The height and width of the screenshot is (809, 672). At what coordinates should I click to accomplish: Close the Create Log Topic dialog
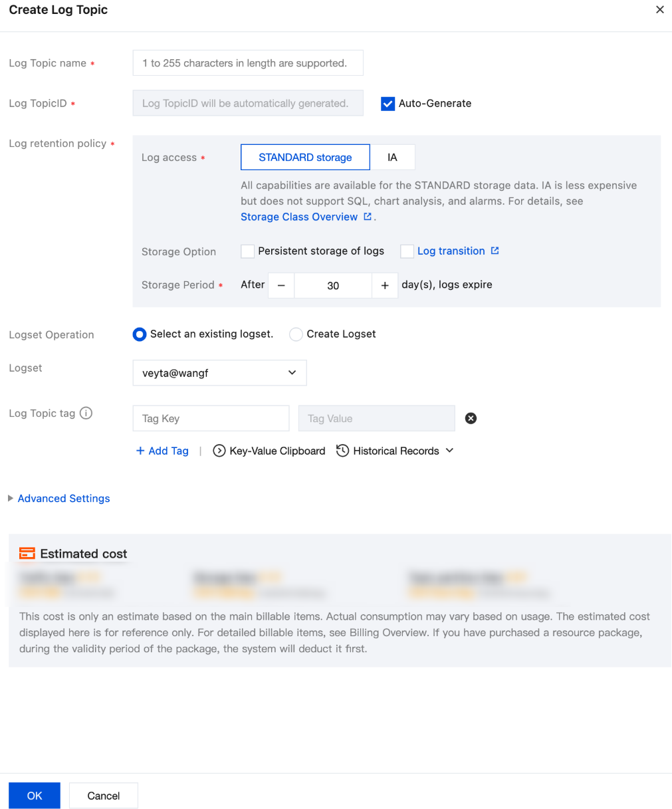coord(659,10)
